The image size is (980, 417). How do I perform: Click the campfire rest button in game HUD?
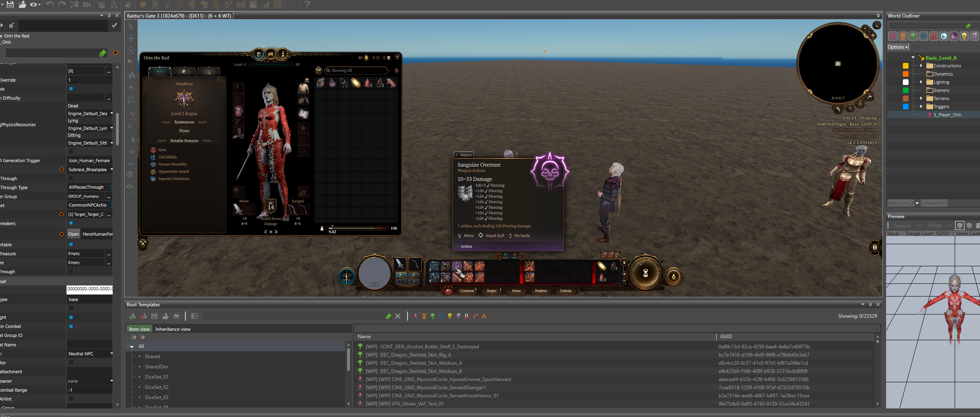pos(674,277)
